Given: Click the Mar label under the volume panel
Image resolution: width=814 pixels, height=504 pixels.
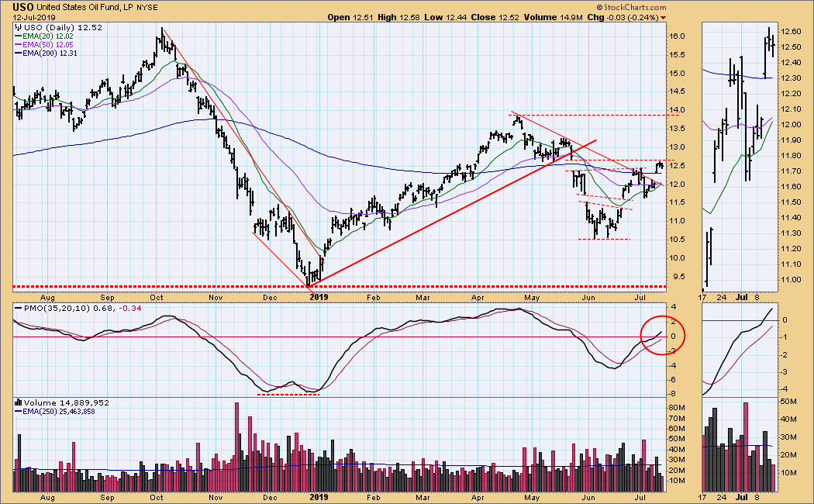Looking at the screenshot, I should 423,497.
